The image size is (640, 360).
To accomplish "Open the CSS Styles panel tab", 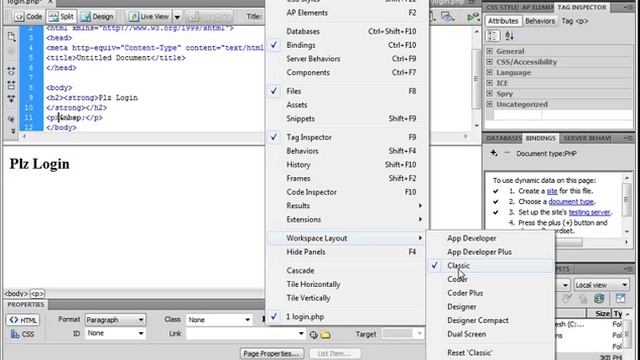I will [502, 7].
